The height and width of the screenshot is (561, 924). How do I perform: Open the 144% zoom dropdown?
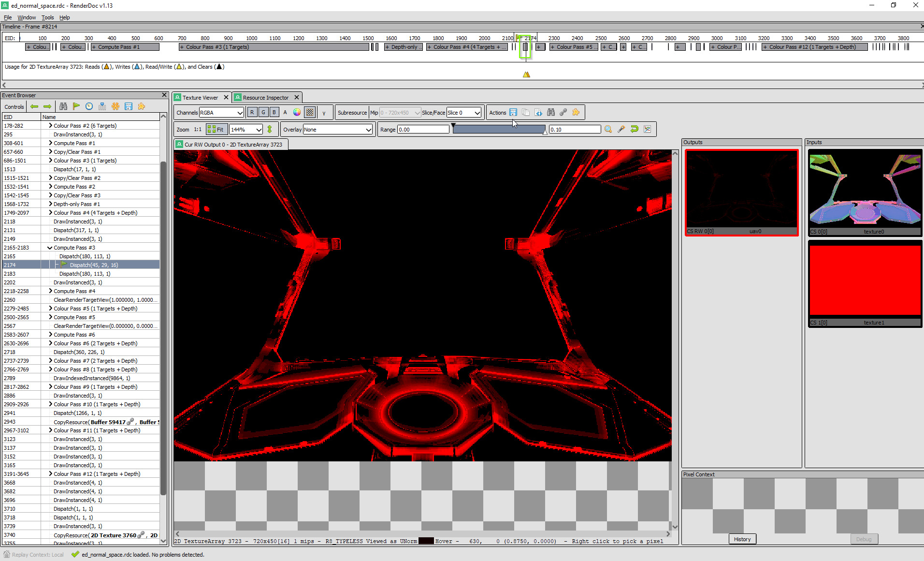point(246,129)
